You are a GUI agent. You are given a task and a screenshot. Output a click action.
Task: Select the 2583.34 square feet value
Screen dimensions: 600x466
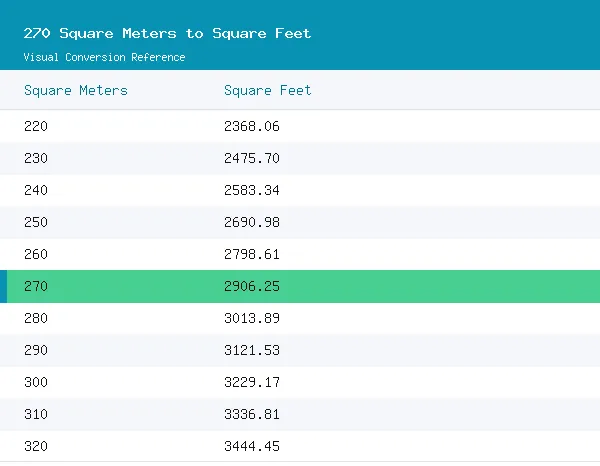tap(252, 190)
